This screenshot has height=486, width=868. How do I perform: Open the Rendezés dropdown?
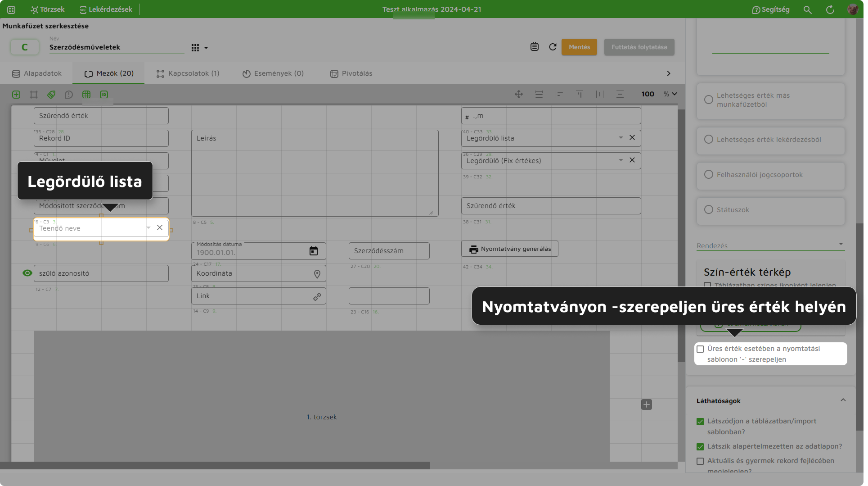tap(770, 245)
